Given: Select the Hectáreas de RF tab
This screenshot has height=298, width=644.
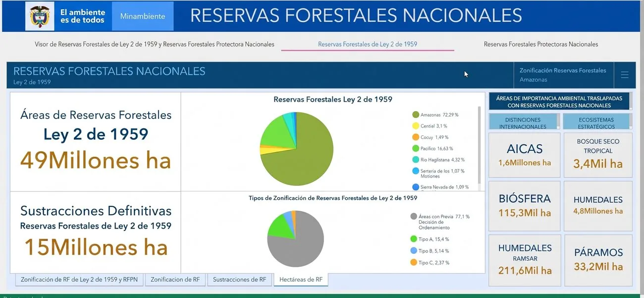Looking at the screenshot, I should [301, 280].
